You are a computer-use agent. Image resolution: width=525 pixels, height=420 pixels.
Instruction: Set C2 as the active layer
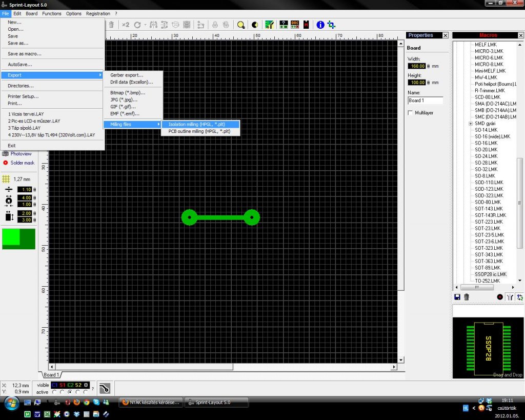coord(70,392)
